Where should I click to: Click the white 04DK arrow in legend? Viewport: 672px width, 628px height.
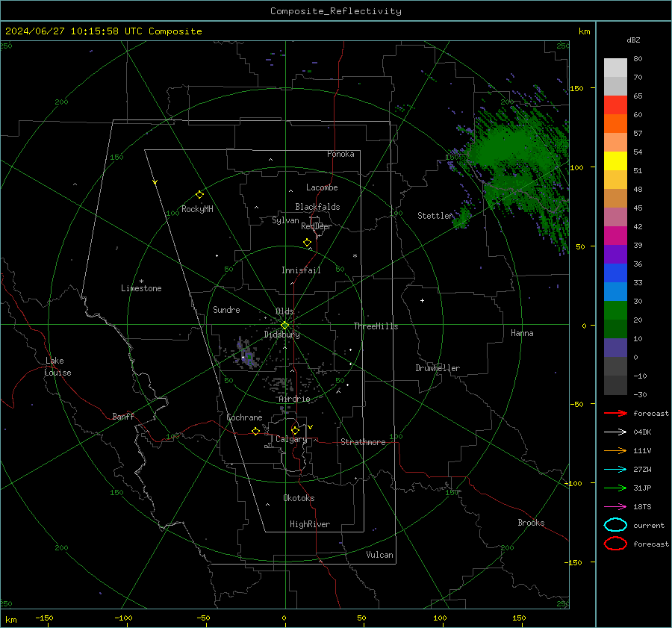(615, 432)
